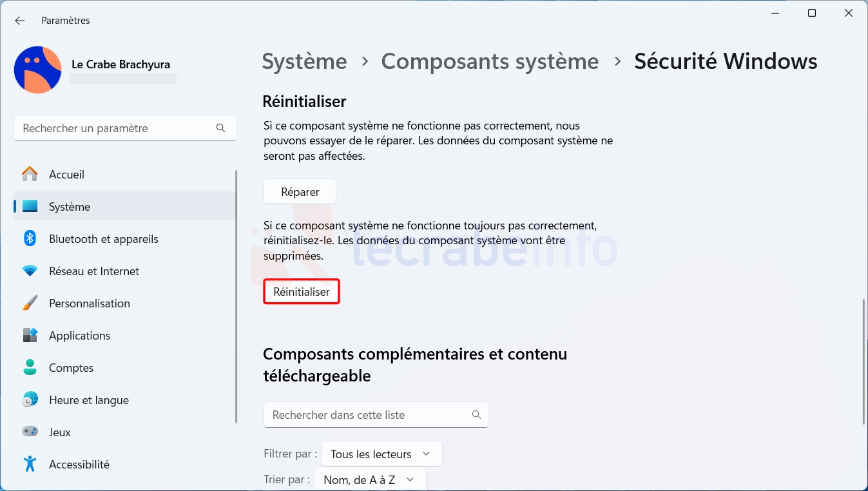Open the Le Crabe Brachyura profile avatar
The width and height of the screenshot is (868, 491).
(x=37, y=70)
